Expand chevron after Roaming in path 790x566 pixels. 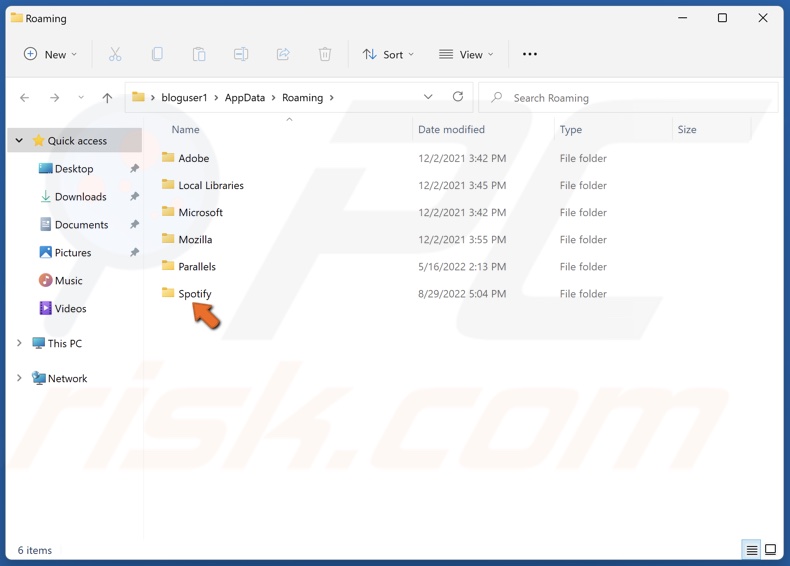[332, 98]
